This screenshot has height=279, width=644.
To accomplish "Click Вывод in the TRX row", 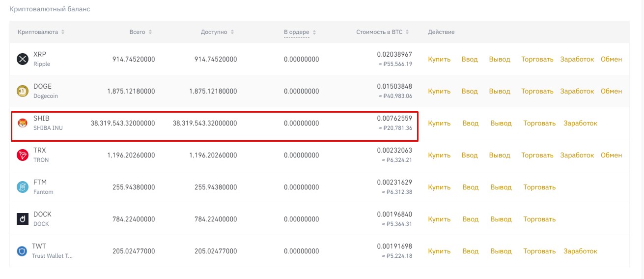I will pyautogui.click(x=500, y=155).
